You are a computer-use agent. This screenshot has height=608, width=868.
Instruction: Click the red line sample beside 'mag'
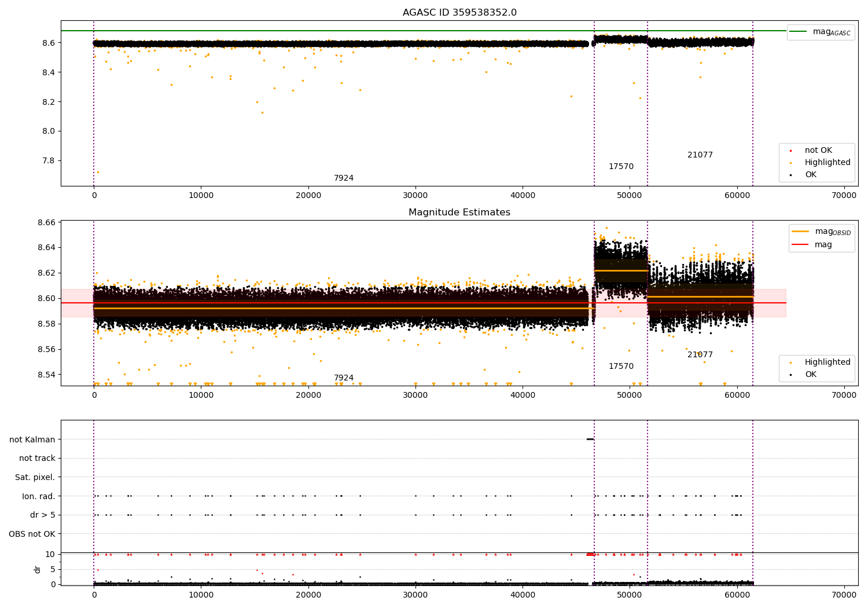pos(800,244)
